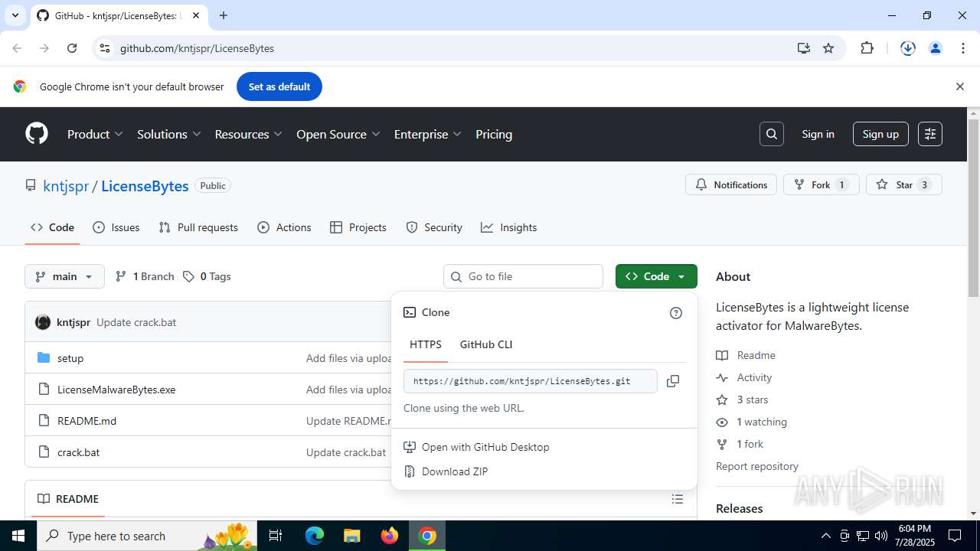The height and width of the screenshot is (551, 980).
Task: Open the README outline list icon
Action: [678, 499]
